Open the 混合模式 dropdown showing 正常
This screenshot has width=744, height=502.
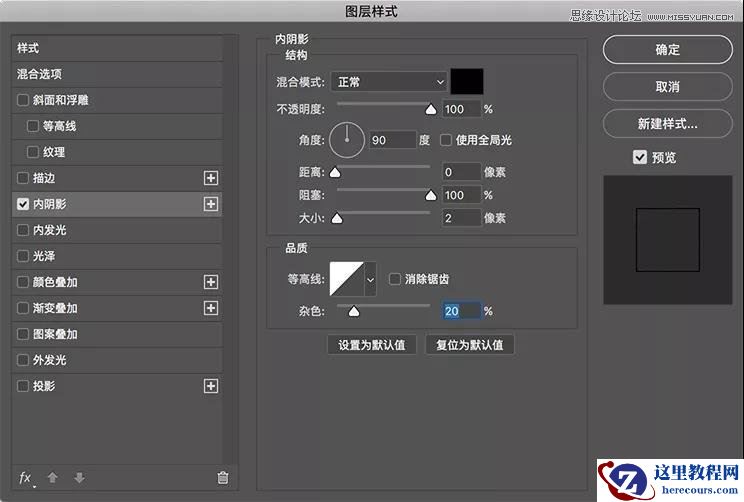389,82
